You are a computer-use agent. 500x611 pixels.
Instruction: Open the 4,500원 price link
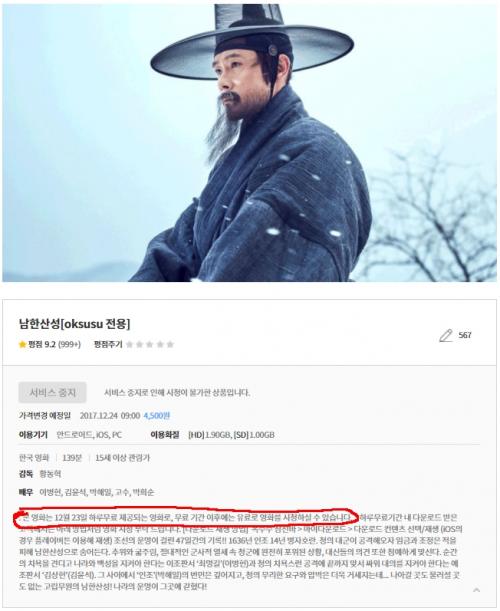pos(157,415)
